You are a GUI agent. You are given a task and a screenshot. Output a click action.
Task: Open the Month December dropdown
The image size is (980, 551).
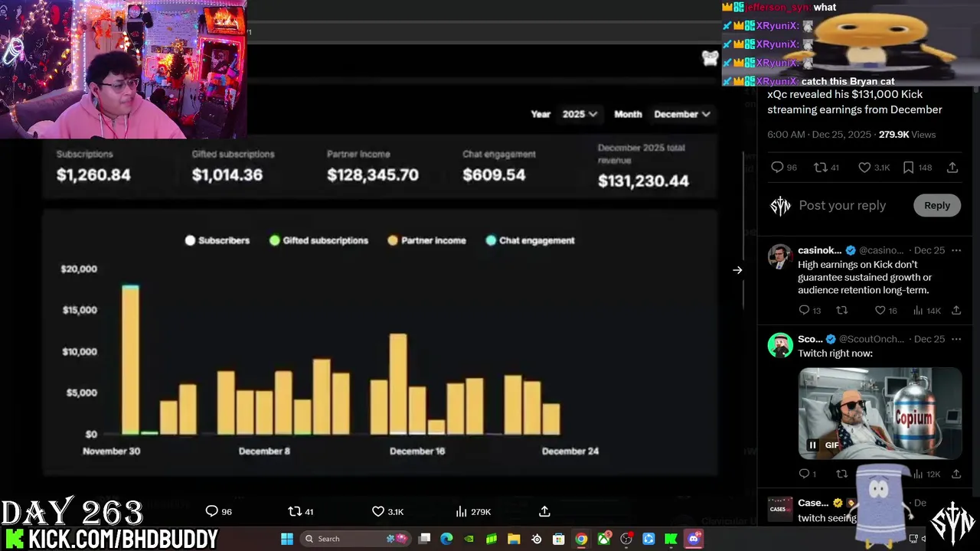(682, 114)
